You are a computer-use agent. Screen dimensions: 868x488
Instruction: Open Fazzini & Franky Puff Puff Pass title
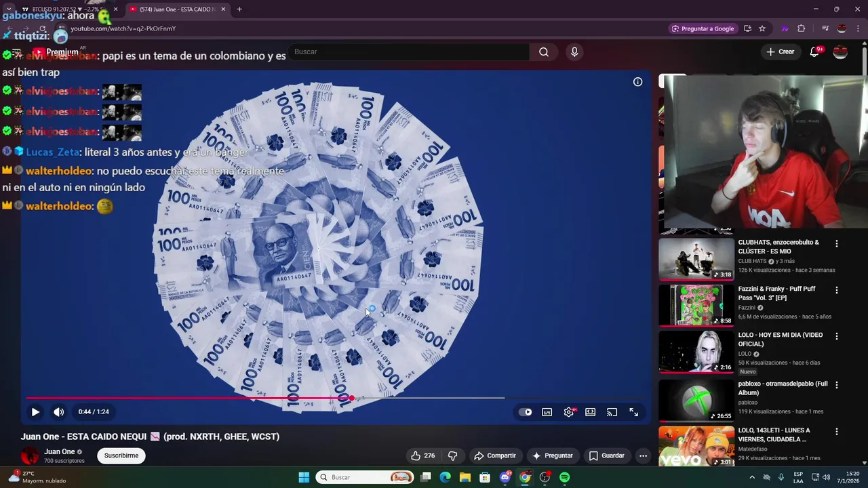[x=777, y=293]
